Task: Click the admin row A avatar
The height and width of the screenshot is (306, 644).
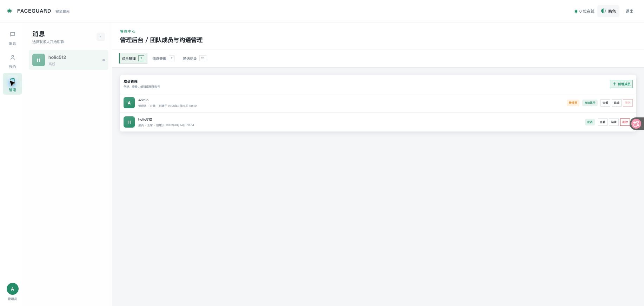Action: pyautogui.click(x=129, y=103)
